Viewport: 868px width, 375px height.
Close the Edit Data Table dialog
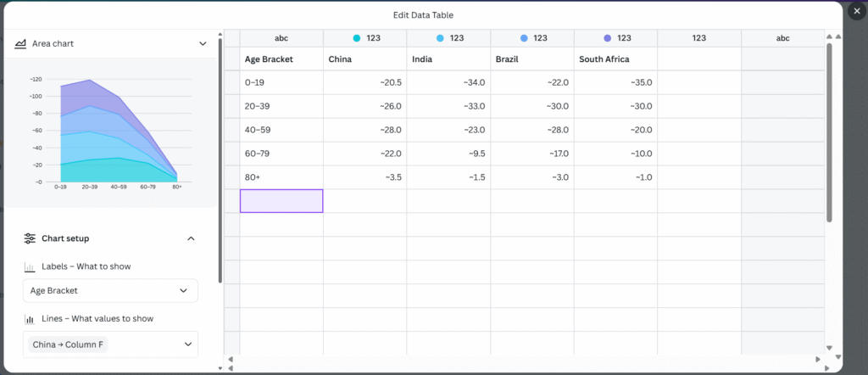click(855, 13)
